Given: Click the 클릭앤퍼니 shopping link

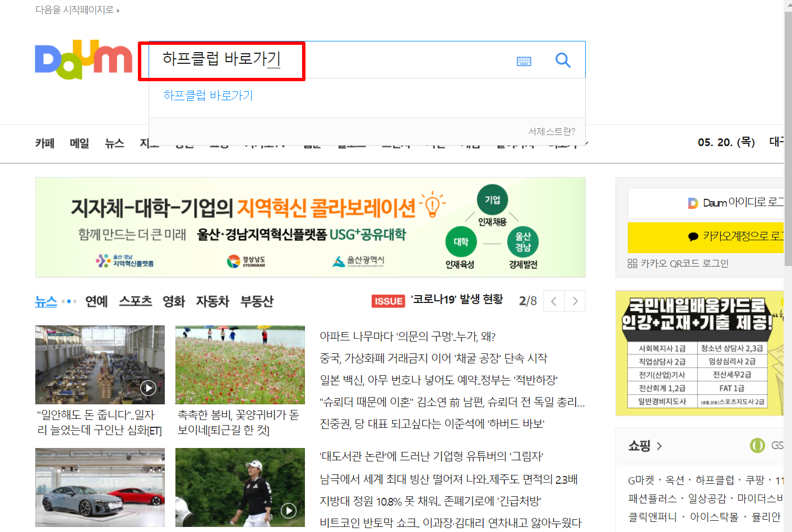Looking at the screenshot, I should coord(652,517).
